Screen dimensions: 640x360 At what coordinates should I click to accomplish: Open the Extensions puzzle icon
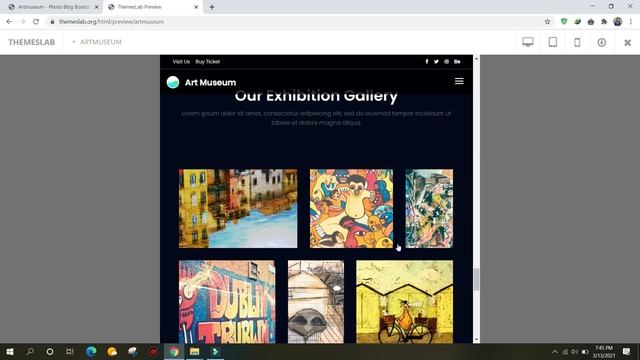pos(604,22)
